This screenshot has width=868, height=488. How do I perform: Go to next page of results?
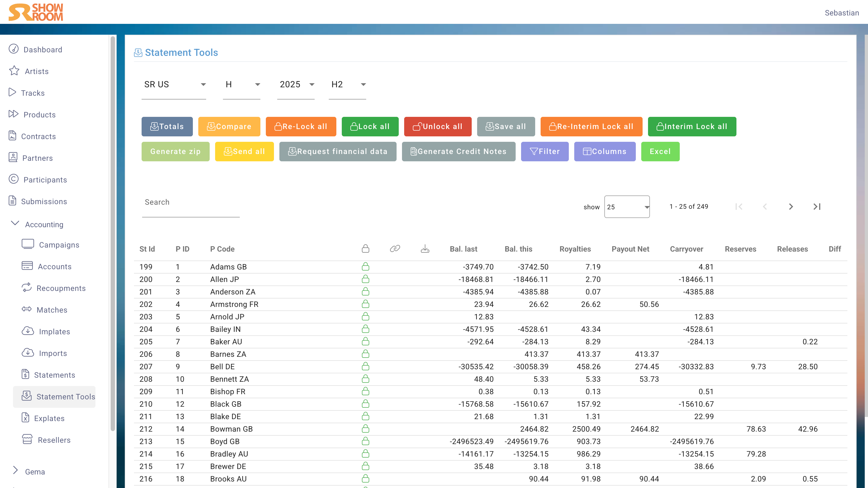coord(790,206)
